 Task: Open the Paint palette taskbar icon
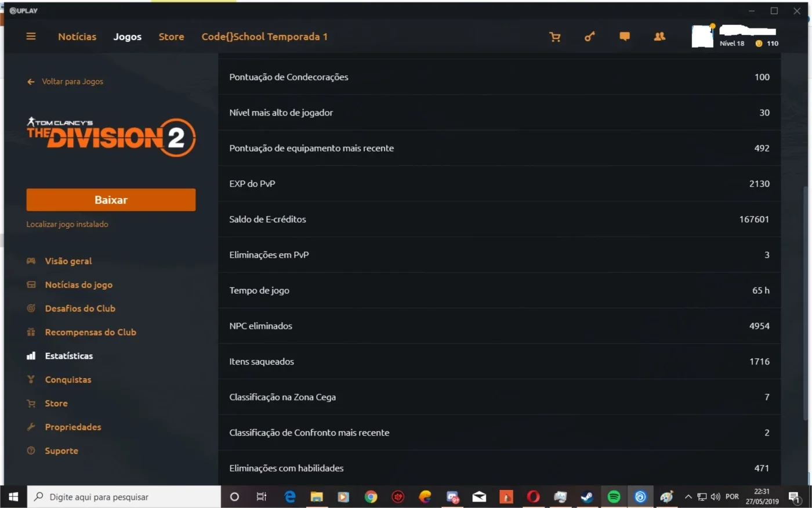[x=667, y=497]
